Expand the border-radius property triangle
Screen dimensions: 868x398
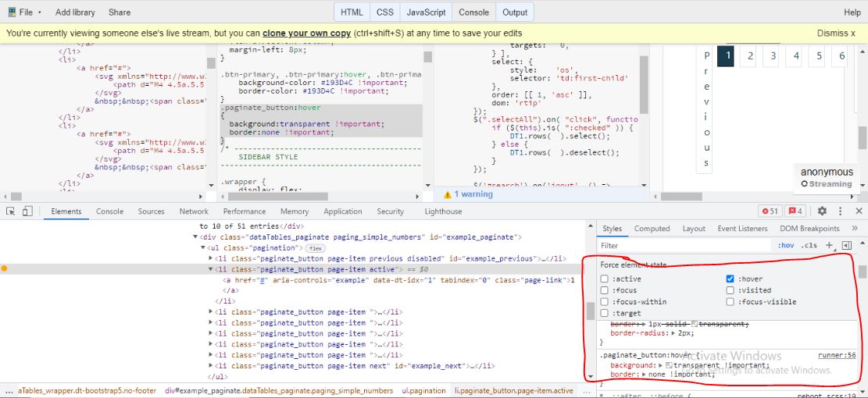click(673, 333)
